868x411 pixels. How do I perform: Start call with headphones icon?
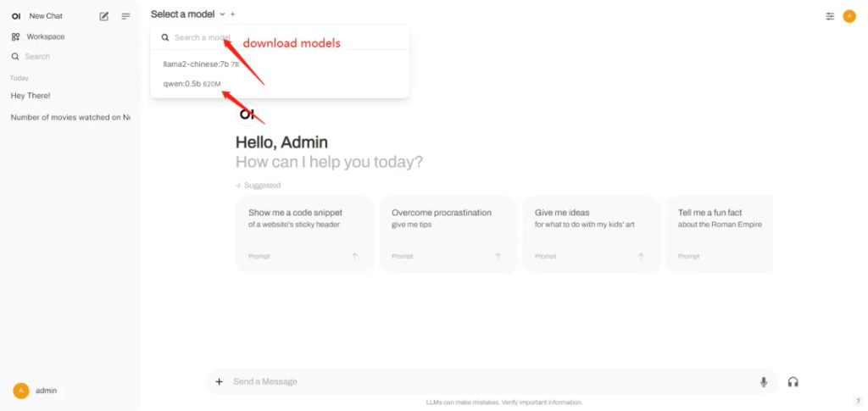(x=793, y=382)
